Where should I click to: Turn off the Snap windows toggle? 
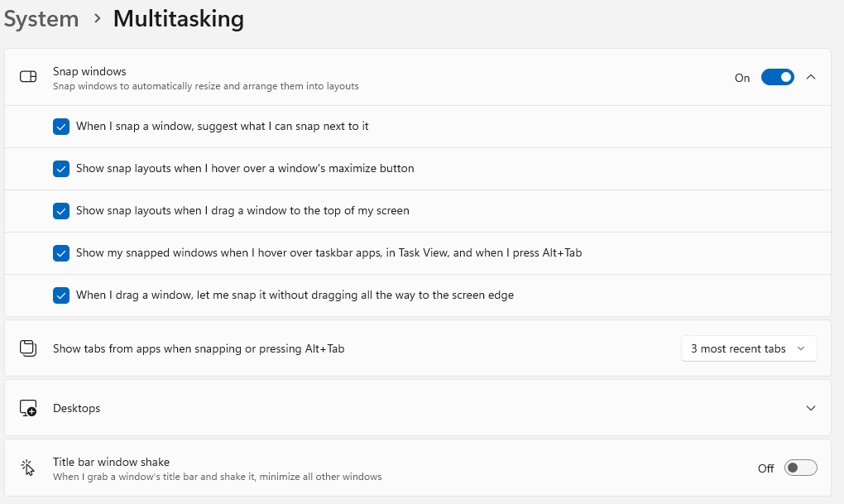[777, 78]
